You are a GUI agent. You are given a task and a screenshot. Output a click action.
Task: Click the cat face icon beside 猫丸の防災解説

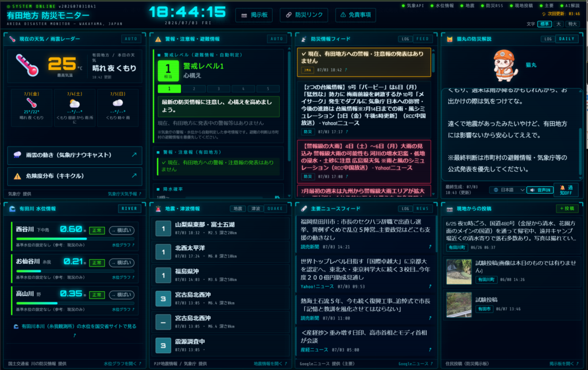(x=450, y=39)
